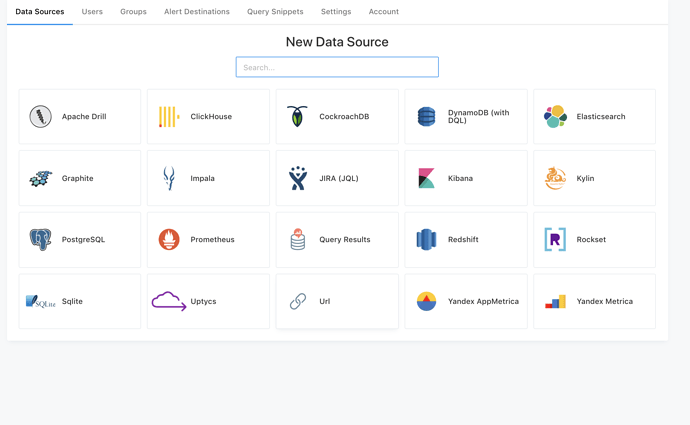Choose the PostgreSQL label text
Viewport: 690px width, 425px height.
[x=83, y=240]
